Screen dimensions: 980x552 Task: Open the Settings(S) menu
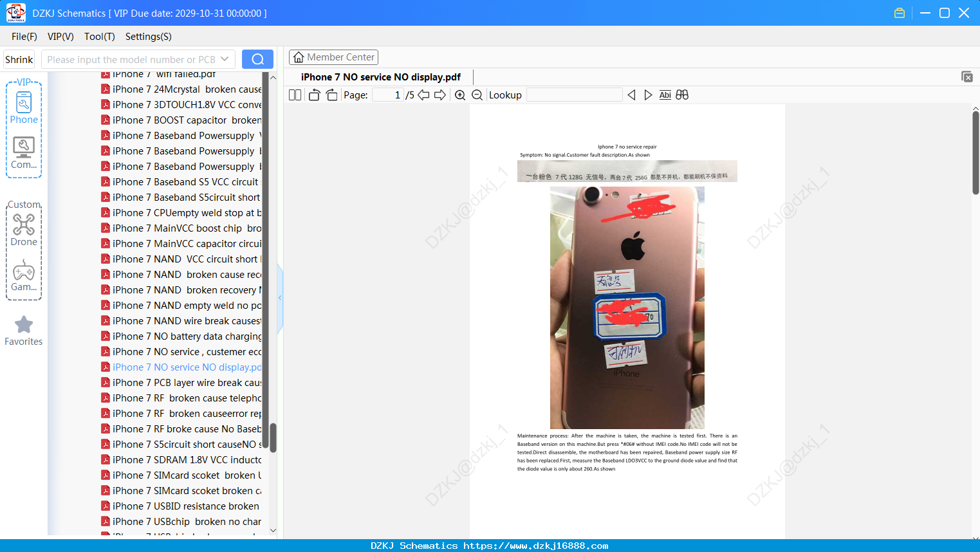click(148, 37)
